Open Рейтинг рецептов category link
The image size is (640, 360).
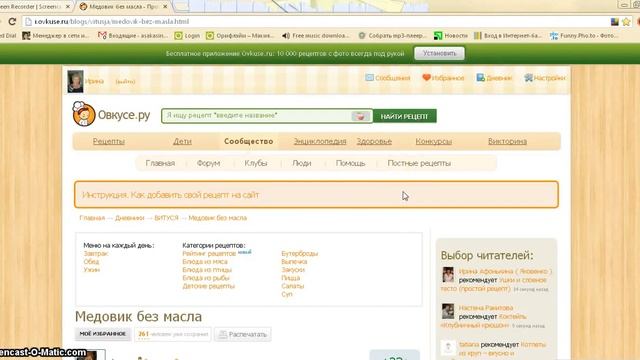click(x=209, y=253)
